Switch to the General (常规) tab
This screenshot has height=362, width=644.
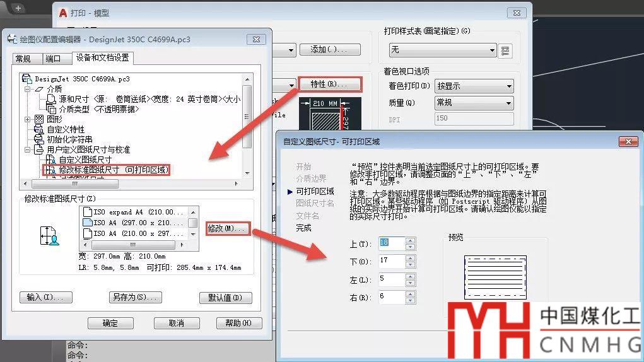[x=23, y=59]
